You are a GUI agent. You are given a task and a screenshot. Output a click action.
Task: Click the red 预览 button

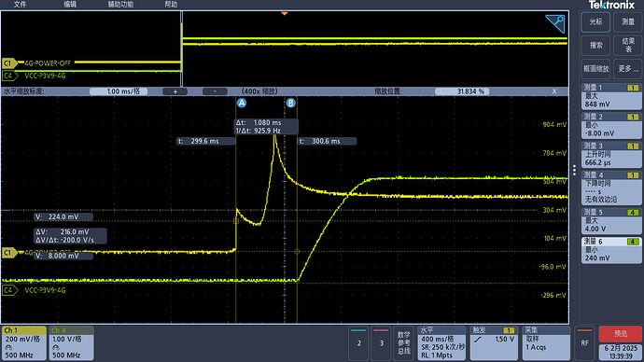coord(621,334)
